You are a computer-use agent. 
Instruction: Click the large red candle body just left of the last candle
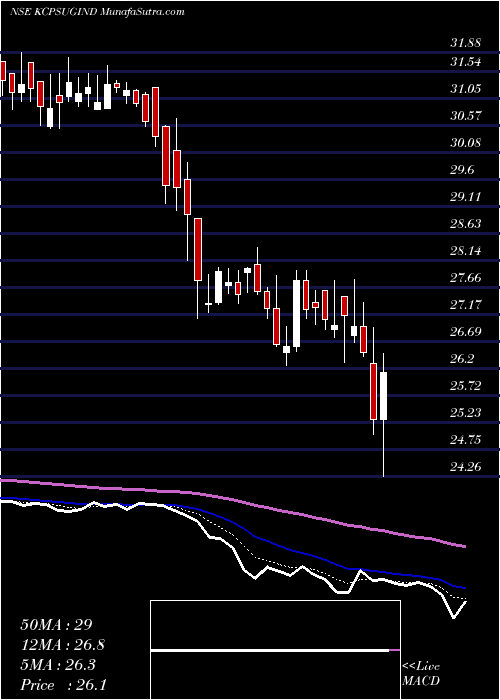373,391
